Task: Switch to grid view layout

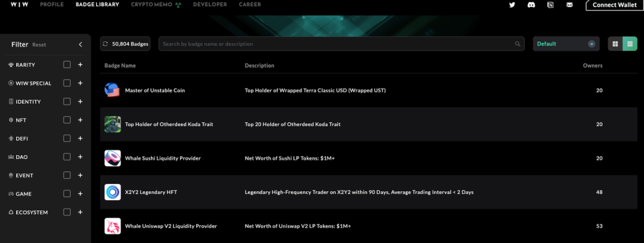Action: click(x=615, y=44)
